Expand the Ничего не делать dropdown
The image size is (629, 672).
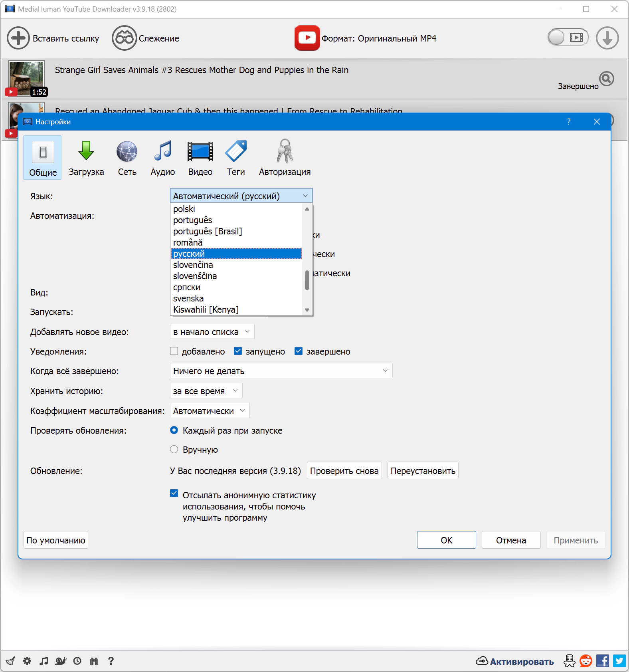tap(281, 371)
